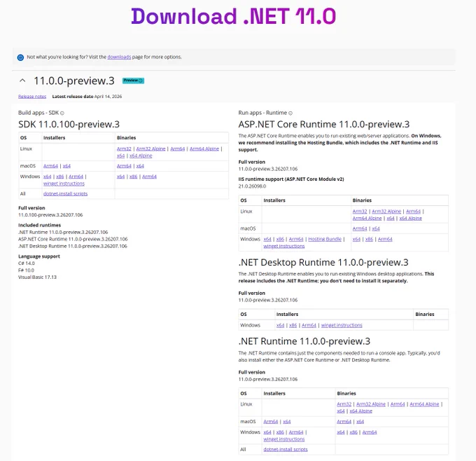Download SDK Windows x64 binary
Screen dimensions: 476x461
pos(121,177)
